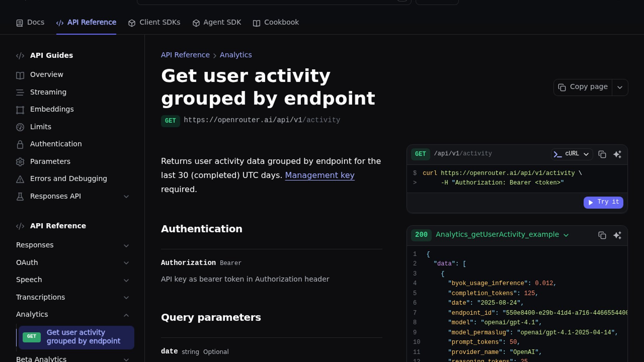Copy the 200 response example
This screenshot has height=362, width=644.
click(602, 235)
